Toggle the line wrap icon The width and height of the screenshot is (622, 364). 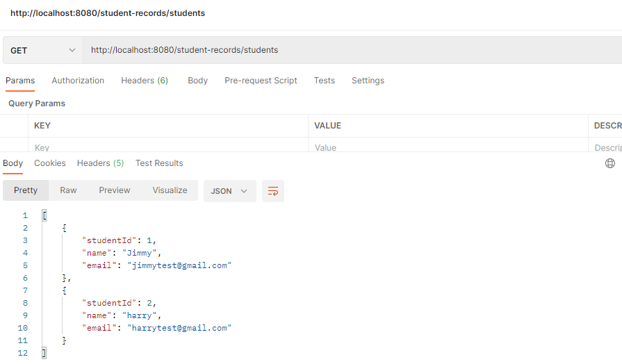(273, 191)
